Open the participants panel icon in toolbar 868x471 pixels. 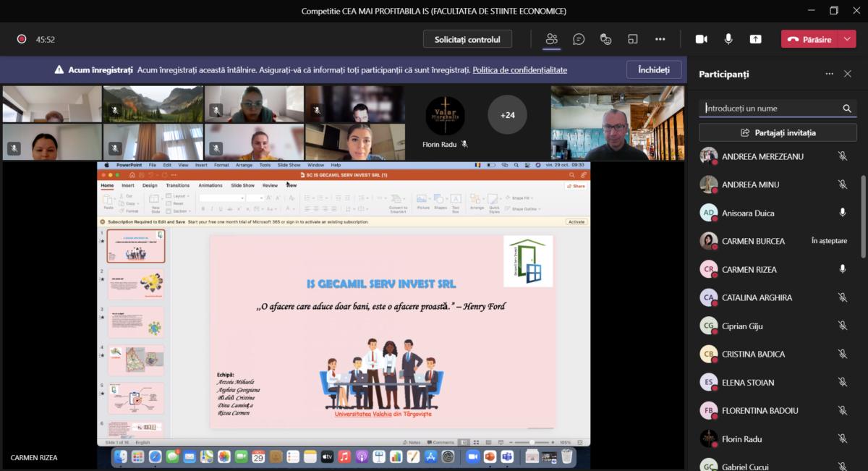click(552, 39)
